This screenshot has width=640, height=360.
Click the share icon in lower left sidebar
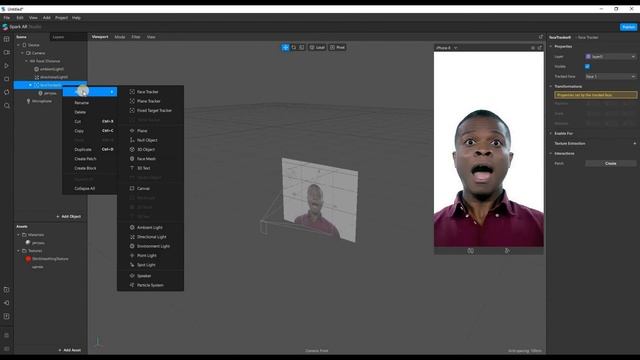click(x=7, y=303)
